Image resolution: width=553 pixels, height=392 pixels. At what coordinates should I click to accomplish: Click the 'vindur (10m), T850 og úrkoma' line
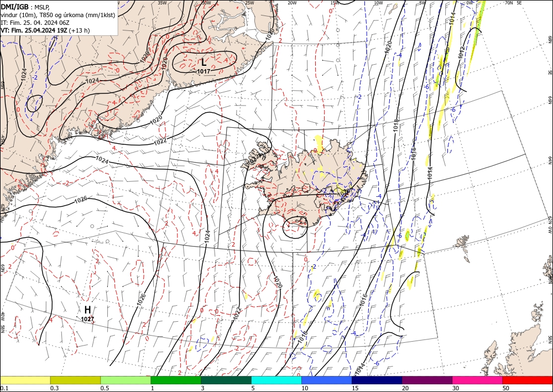(x=58, y=15)
